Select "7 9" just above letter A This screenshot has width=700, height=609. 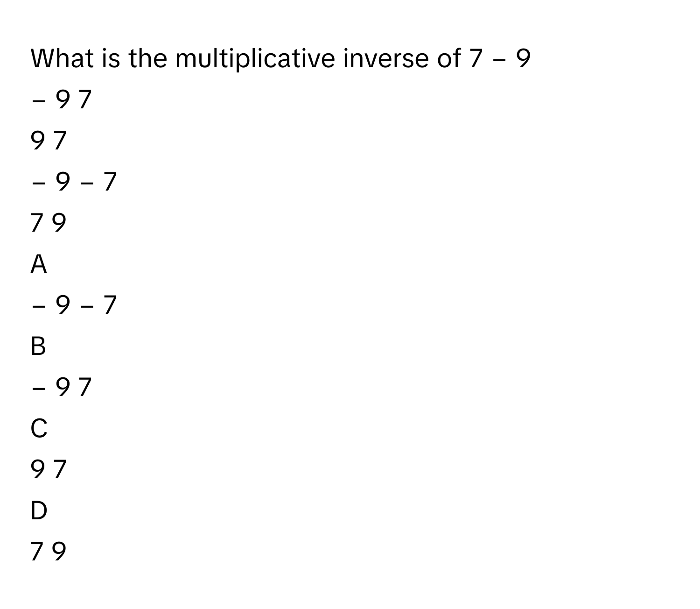click(x=49, y=223)
